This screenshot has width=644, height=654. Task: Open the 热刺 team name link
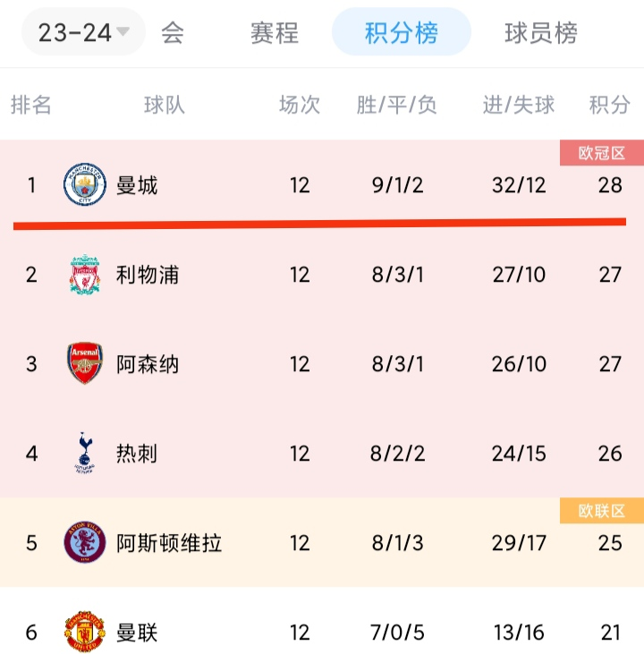point(137,454)
